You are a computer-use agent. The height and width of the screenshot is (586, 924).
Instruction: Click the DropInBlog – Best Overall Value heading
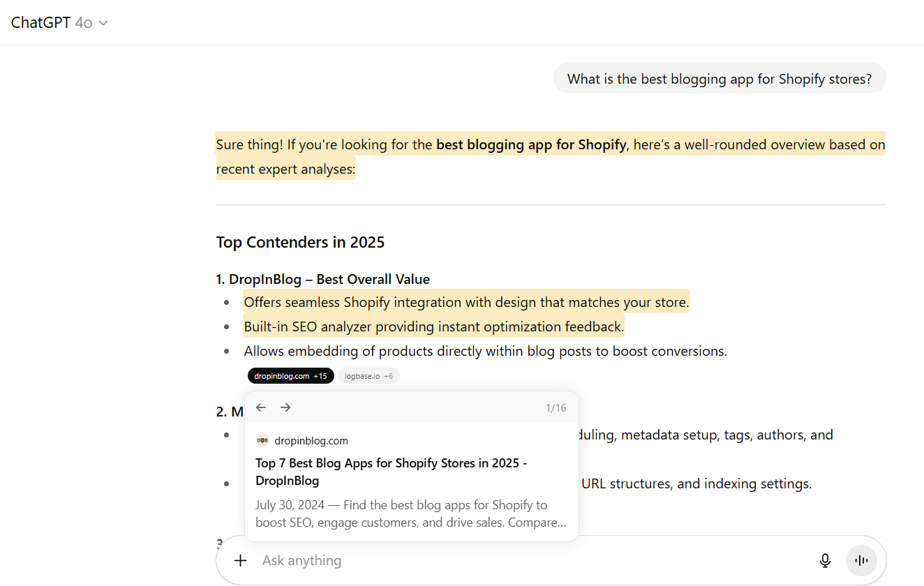322,279
